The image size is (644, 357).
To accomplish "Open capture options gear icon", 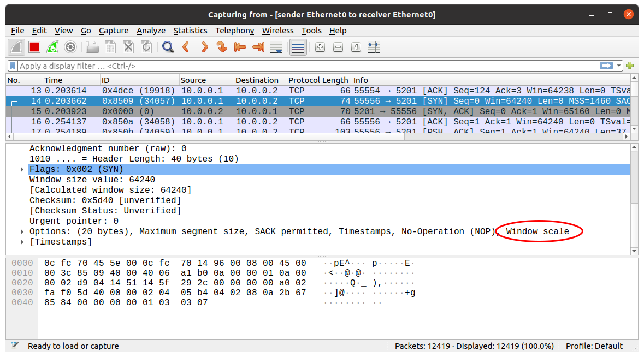I will 70,47.
